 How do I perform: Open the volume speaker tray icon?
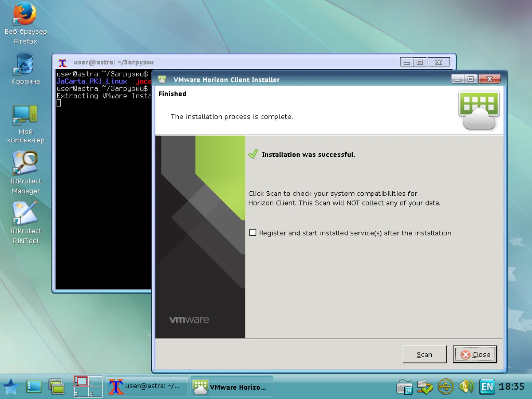click(466, 386)
